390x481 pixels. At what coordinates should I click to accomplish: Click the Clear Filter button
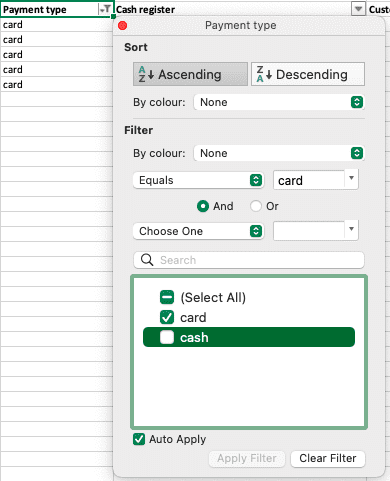328,459
